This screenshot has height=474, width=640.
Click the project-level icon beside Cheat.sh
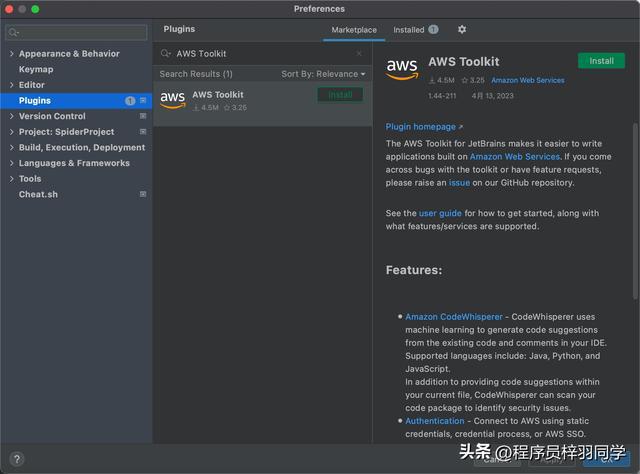142,194
